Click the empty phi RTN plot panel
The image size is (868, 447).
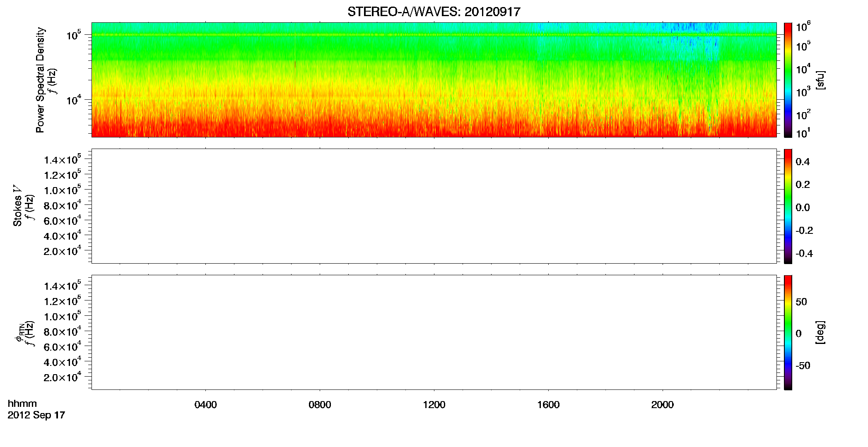point(434,332)
